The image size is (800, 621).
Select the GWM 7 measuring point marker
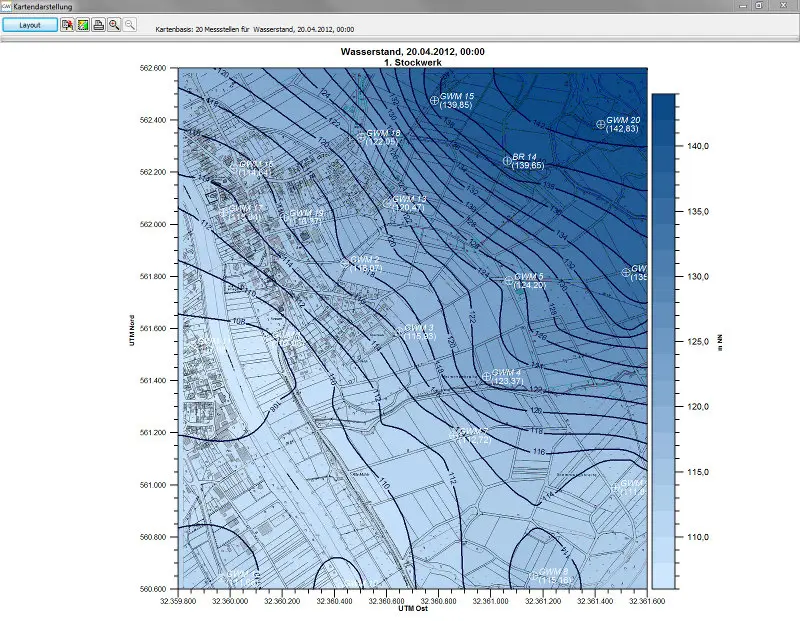coord(453,435)
